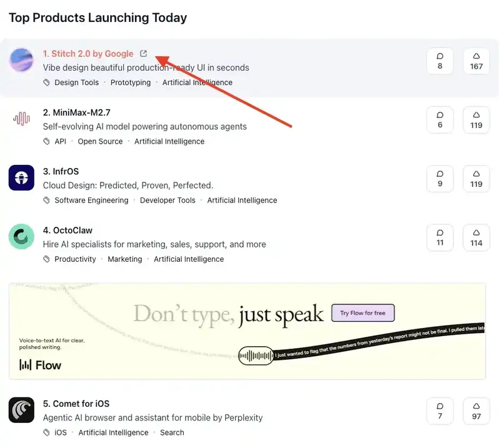Select the Marketing tag
This screenshot has width=500, height=448.
coord(125,259)
